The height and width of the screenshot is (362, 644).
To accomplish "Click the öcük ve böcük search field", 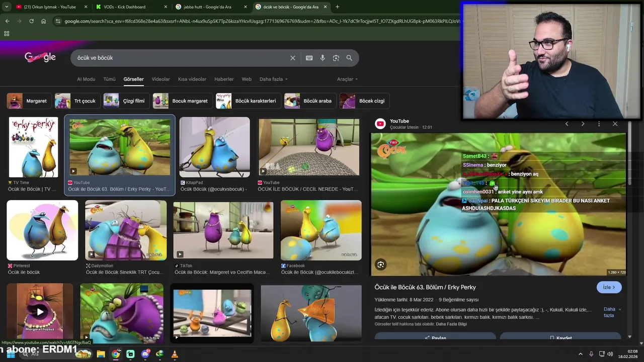I will click(x=181, y=58).
